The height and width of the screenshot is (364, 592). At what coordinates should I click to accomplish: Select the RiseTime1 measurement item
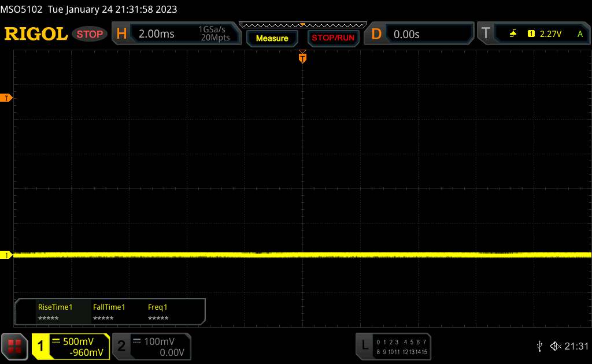pos(55,312)
